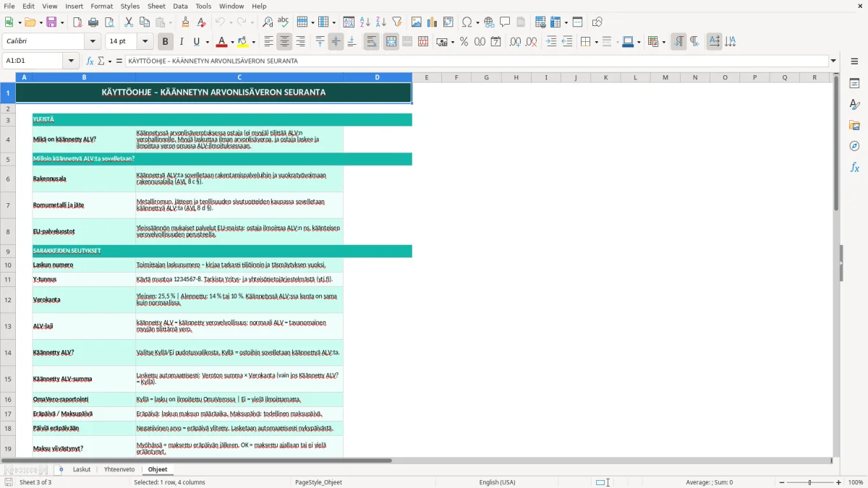The image size is (868, 488).
Task: Expand background color dropdown arrow
Action: point(253,42)
